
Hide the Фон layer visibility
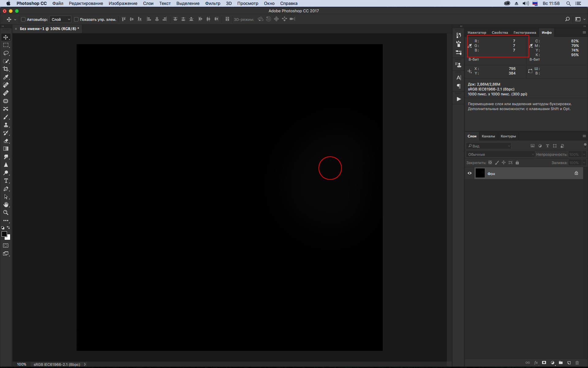(x=469, y=173)
